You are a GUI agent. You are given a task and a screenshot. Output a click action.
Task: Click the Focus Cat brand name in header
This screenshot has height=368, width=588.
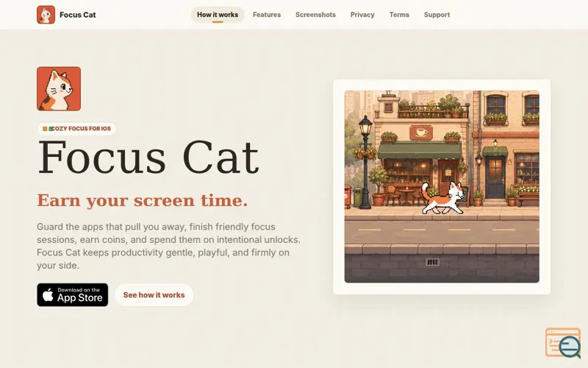point(78,15)
